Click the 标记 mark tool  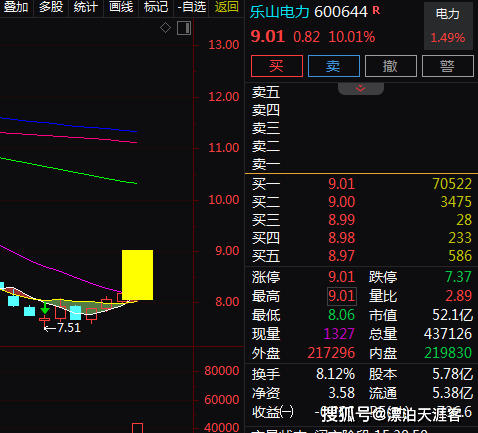(156, 7)
